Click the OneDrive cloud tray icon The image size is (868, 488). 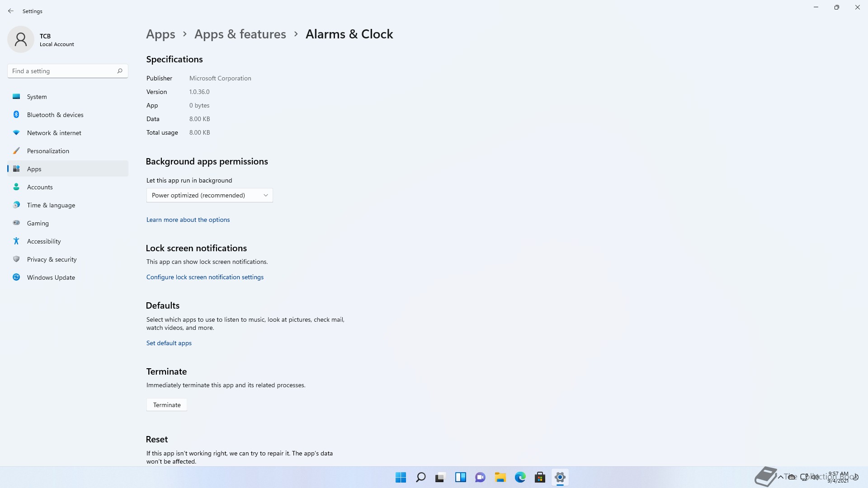coord(792,477)
